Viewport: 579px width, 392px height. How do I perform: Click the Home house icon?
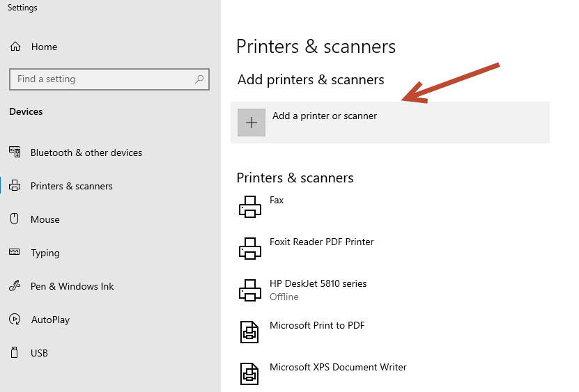coord(15,47)
